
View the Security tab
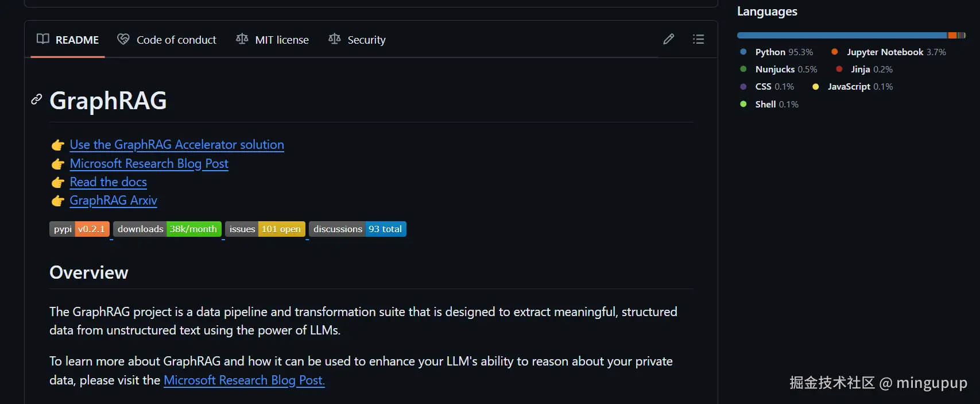(x=357, y=40)
